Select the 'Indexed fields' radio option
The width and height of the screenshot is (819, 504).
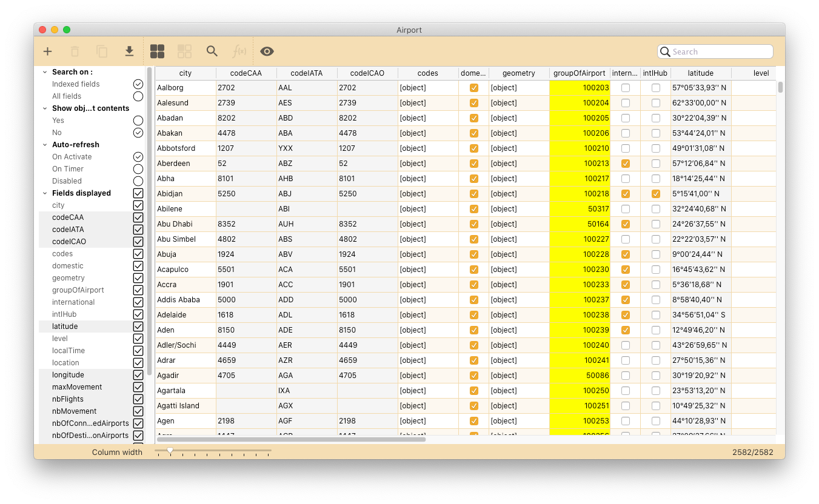pos(138,84)
